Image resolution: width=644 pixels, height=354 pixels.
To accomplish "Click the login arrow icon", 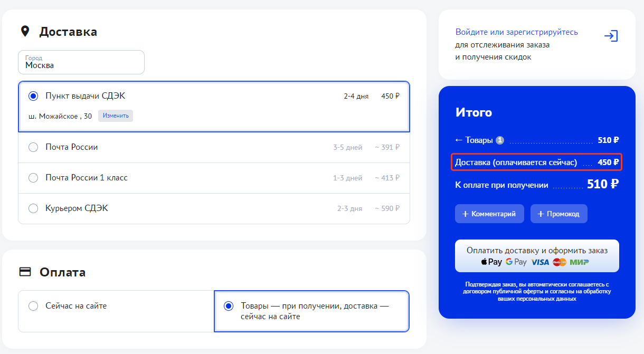I will 611,36.
